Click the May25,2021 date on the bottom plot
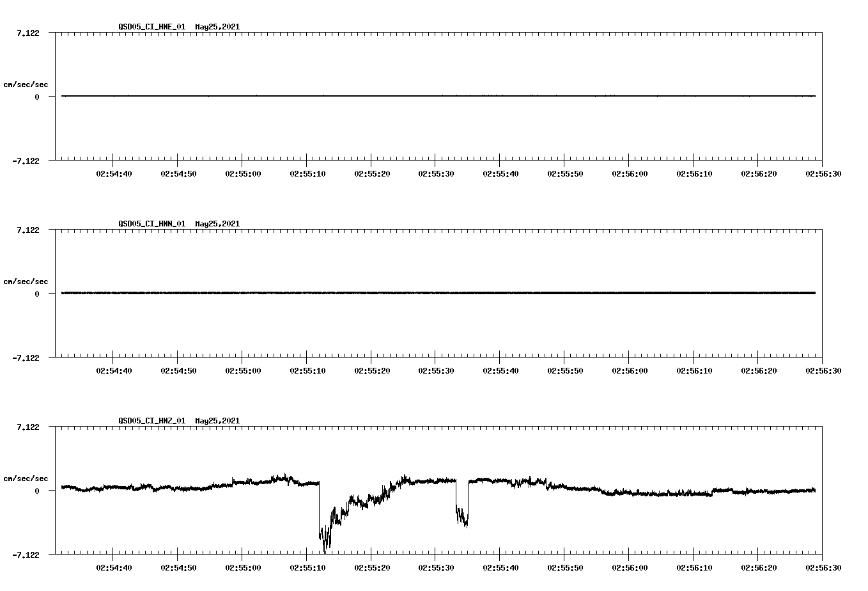This screenshot has width=868, height=591. click(x=217, y=421)
